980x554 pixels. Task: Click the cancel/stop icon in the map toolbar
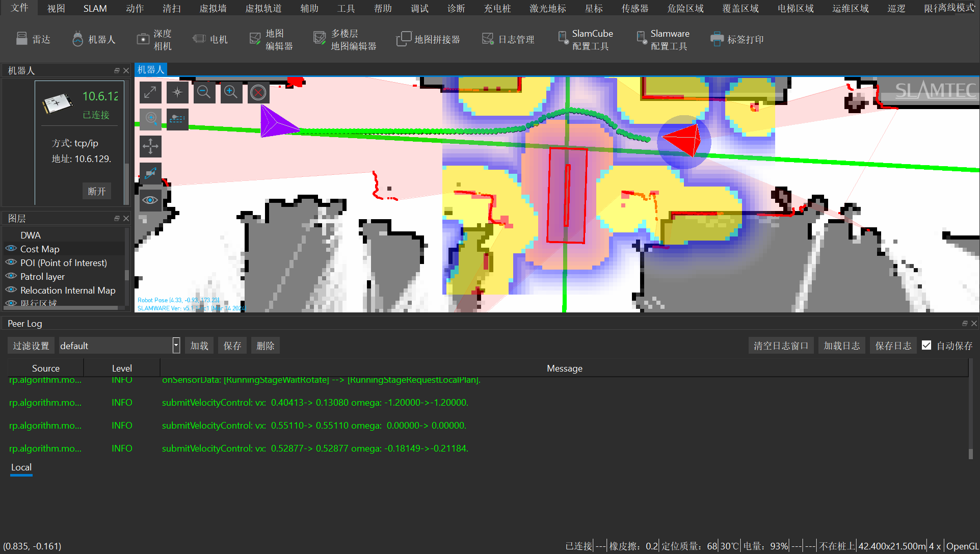point(258,92)
